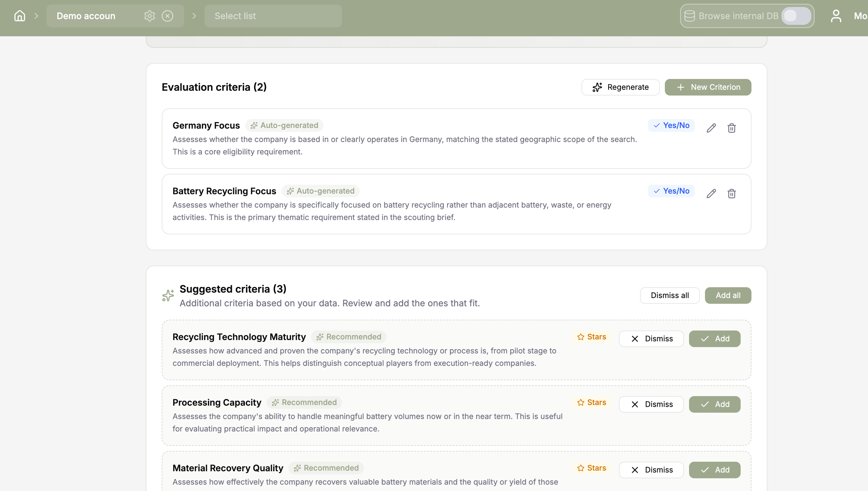Delete the Battery Recycling Focus criterion
Screen dimensions: 868x491
(x=731, y=194)
